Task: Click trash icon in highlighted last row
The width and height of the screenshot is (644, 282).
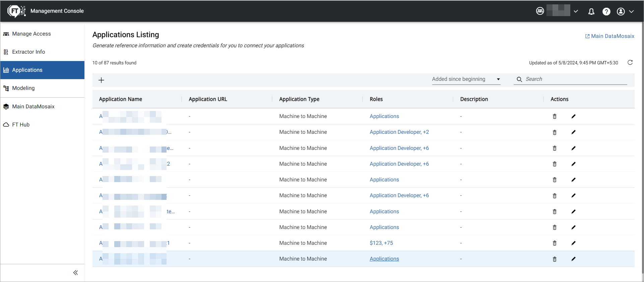Action: [x=555, y=259]
